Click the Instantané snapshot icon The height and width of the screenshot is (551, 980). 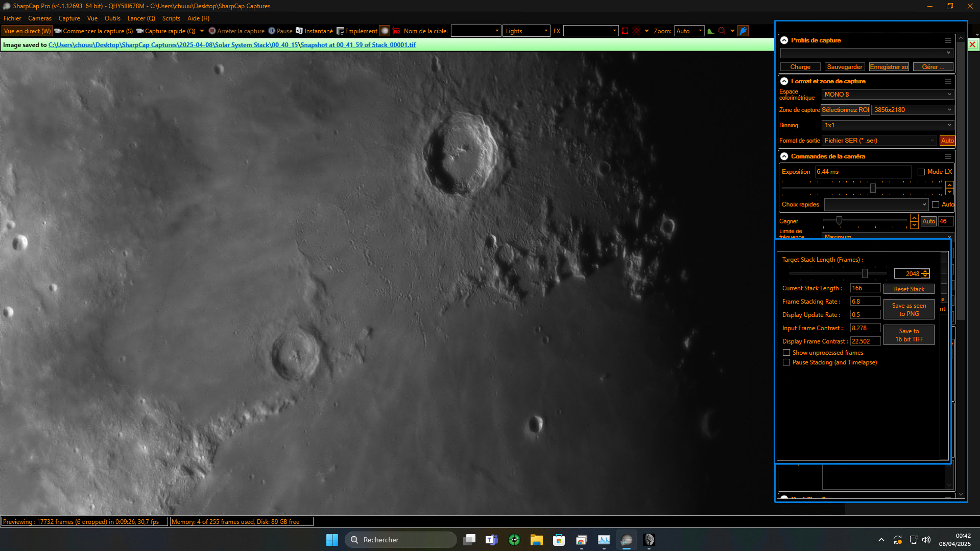[299, 31]
